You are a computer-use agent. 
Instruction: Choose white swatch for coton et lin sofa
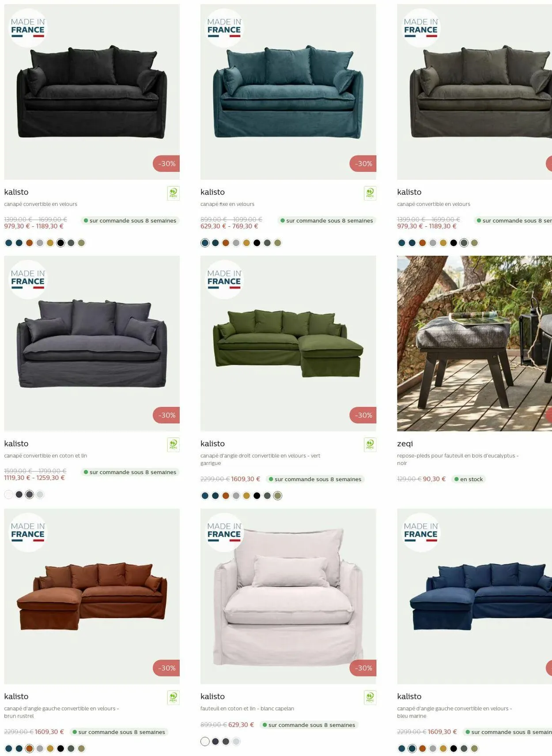[9, 494]
